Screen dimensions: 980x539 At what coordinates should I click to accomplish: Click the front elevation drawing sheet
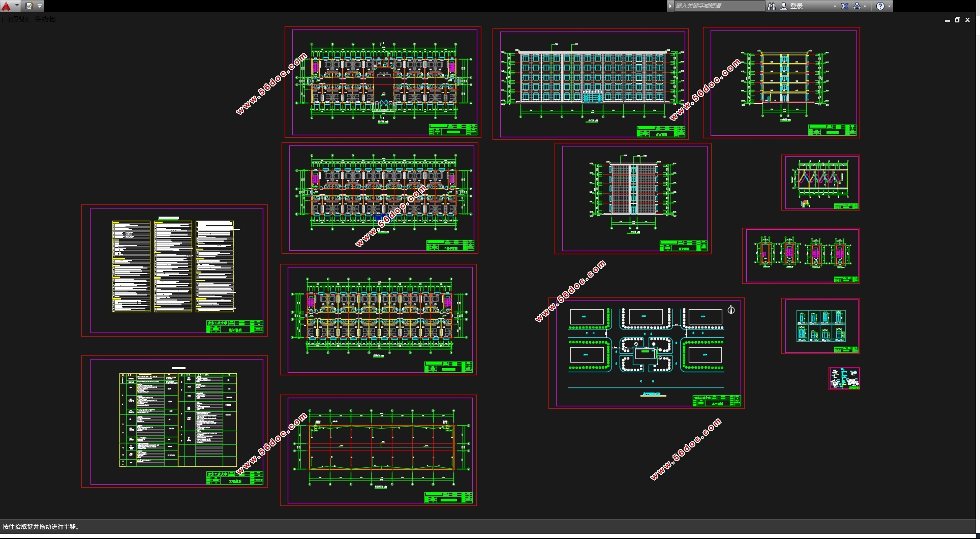590,83
